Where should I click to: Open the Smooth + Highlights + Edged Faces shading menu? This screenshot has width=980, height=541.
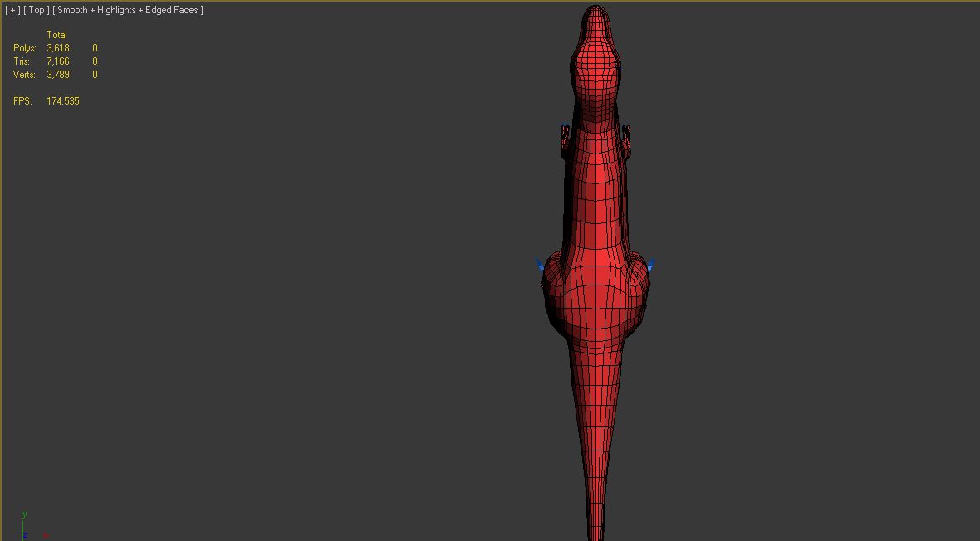[x=128, y=10]
